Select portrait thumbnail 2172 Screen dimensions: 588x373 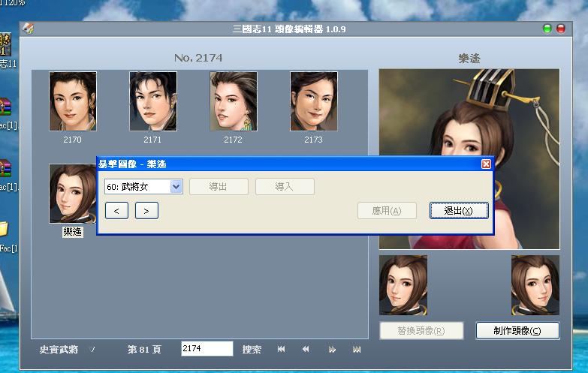(x=233, y=102)
